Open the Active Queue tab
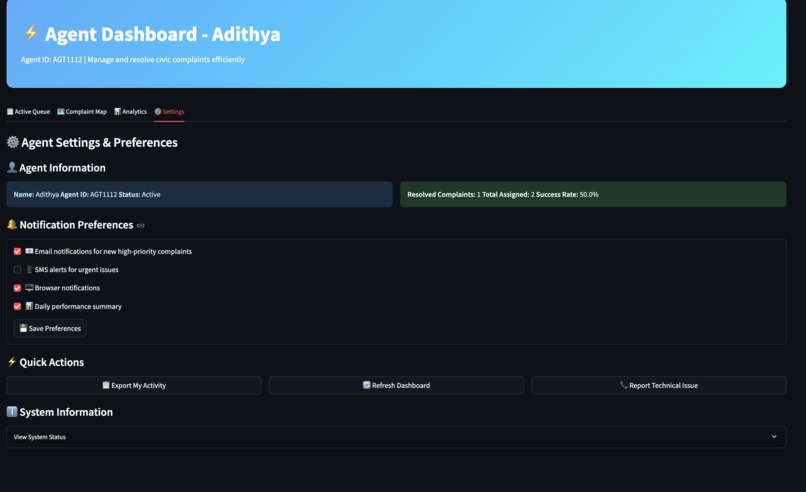Image resolution: width=806 pixels, height=492 pixels. (x=28, y=112)
